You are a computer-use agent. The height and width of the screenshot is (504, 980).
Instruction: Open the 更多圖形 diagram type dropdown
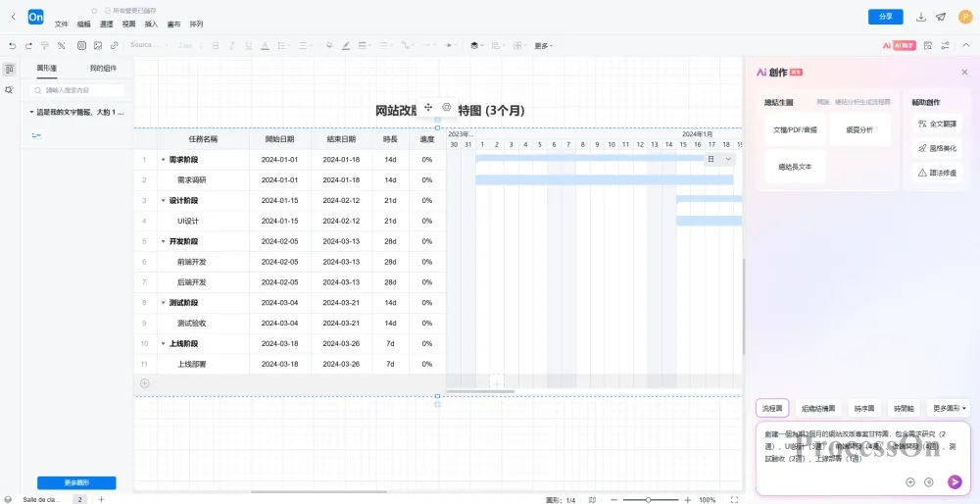point(948,408)
